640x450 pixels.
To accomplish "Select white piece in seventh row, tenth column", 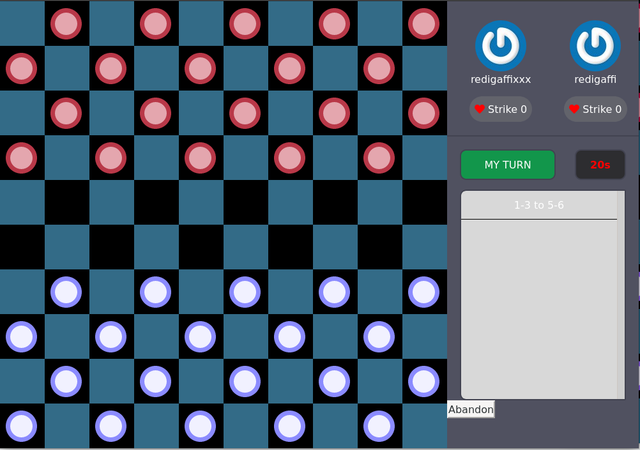I will pos(424,292).
